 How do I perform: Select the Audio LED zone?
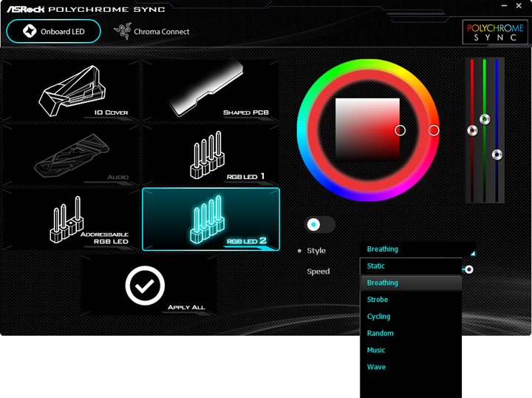(x=71, y=155)
